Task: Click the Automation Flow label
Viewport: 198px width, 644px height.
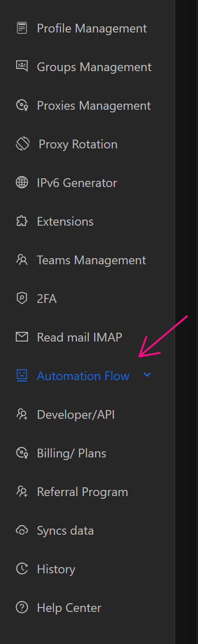Action: pyautogui.click(x=83, y=376)
